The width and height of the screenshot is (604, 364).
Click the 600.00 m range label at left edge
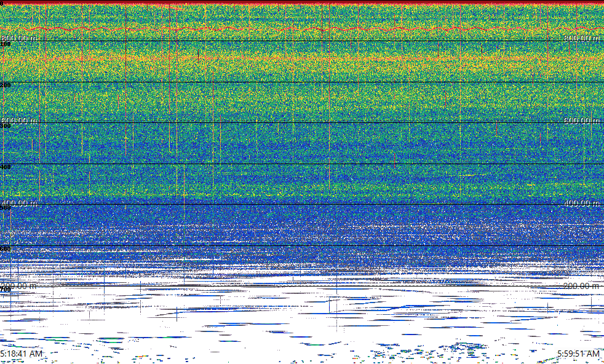click(x=19, y=120)
